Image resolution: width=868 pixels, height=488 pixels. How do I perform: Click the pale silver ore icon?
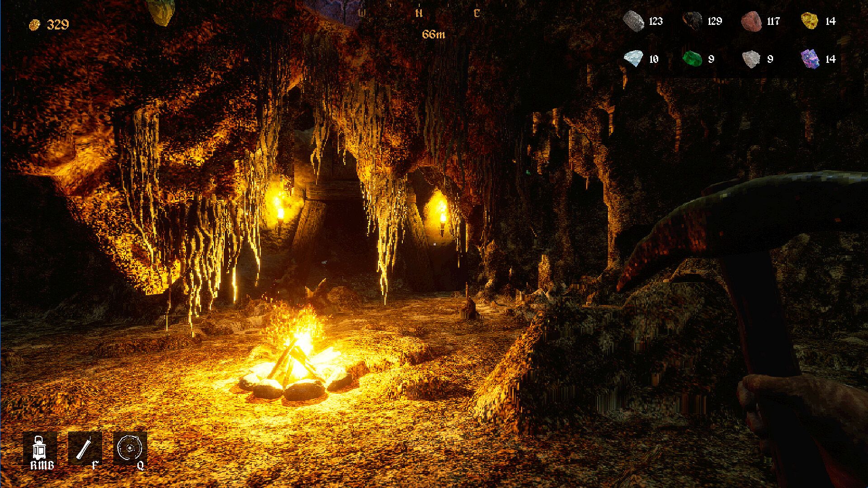(751, 59)
